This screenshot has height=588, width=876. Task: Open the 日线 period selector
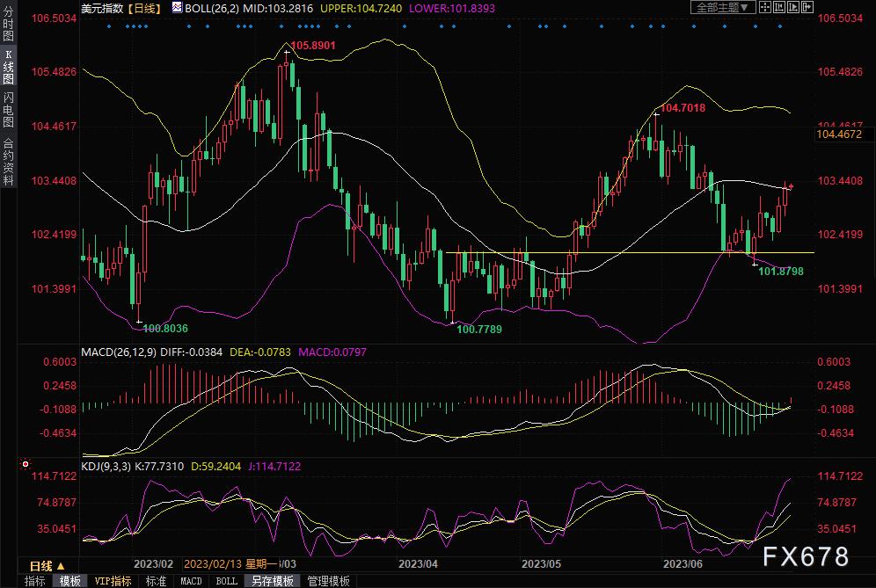point(47,566)
